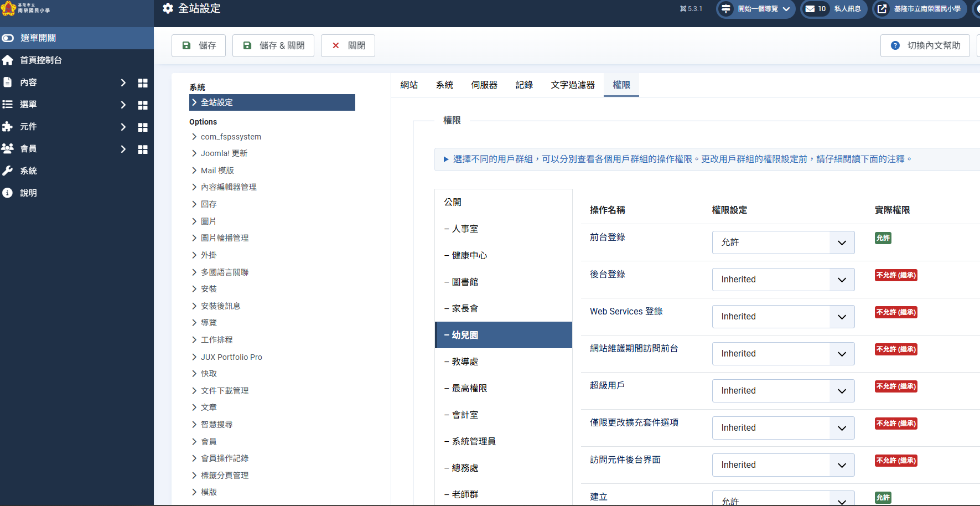The height and width of the screenshot is (506, 980).
Task: Expand the 會員 submenu chevron
Action: click(x=123, y=149)
